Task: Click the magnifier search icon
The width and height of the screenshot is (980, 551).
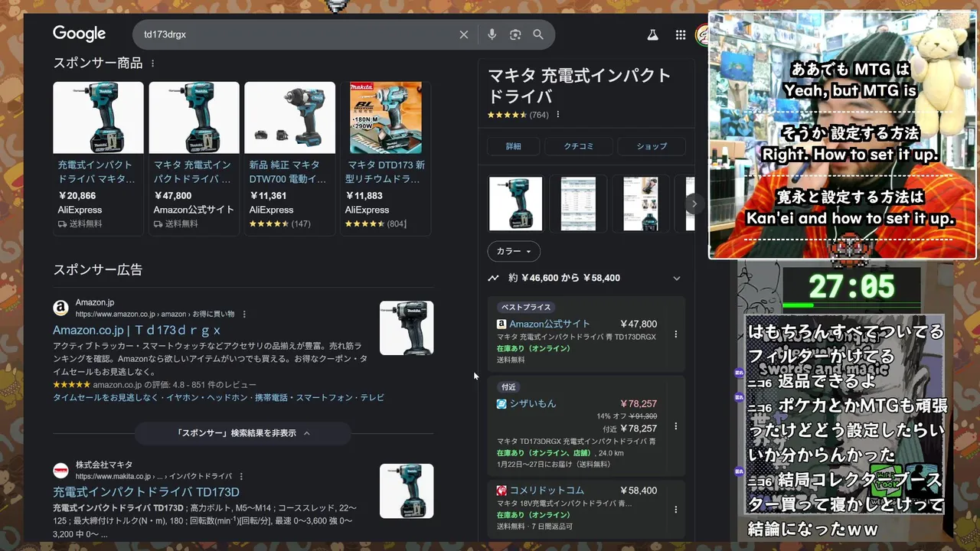Action: pos(538,34)
